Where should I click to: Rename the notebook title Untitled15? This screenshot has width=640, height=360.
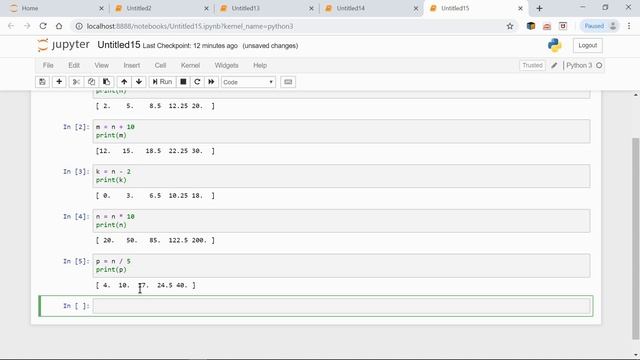tap(119, 45)
